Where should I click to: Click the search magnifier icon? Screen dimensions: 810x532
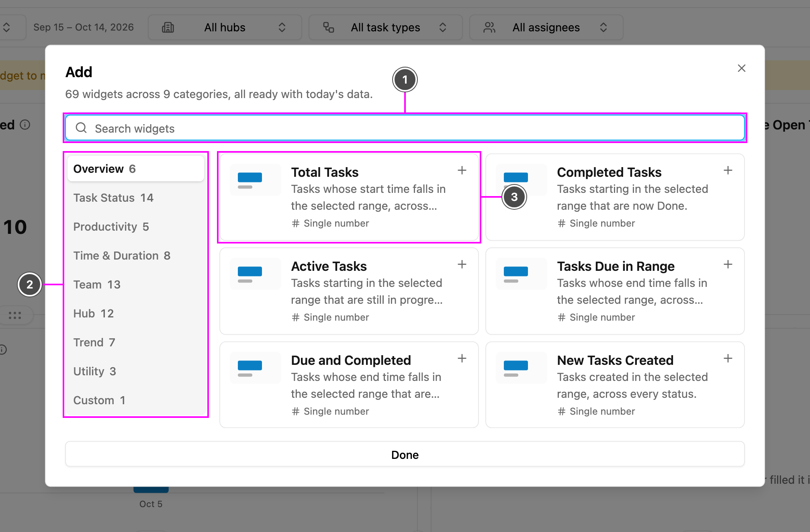(x=81, y=128)
